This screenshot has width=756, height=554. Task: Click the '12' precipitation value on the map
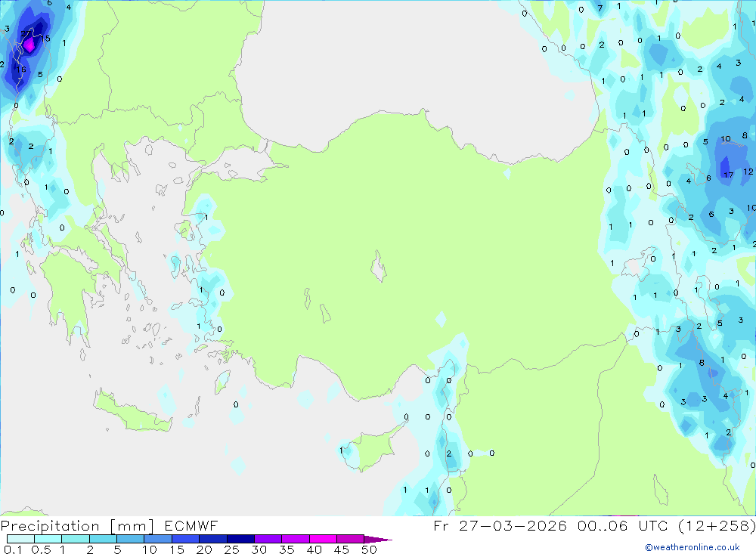(x=748, y=171)
